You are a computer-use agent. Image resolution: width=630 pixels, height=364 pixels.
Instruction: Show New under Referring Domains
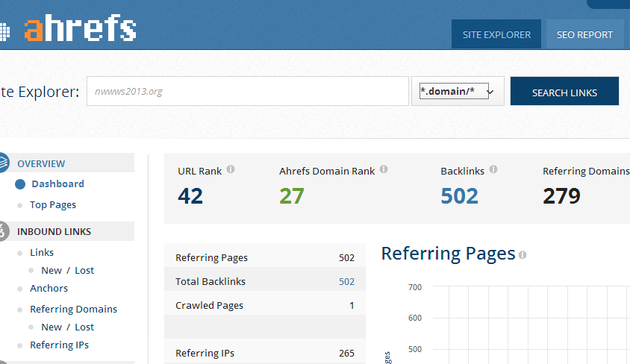coord(52,327)
